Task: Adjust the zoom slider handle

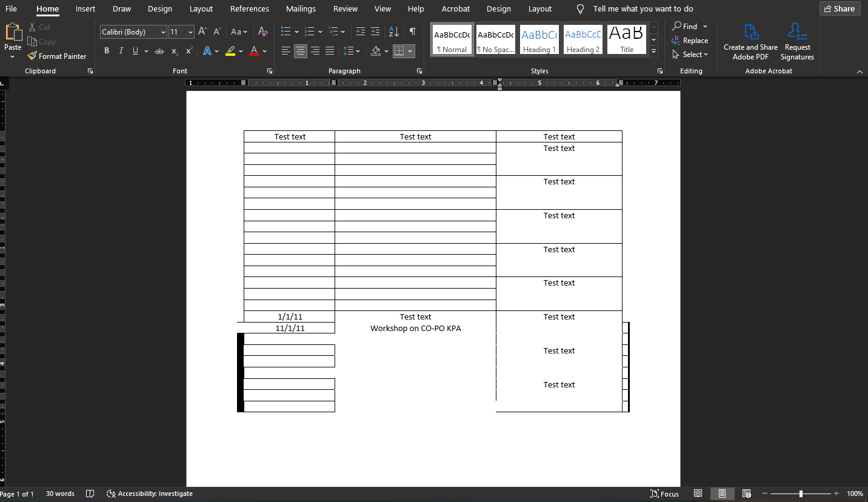Action: coord(801,494)
